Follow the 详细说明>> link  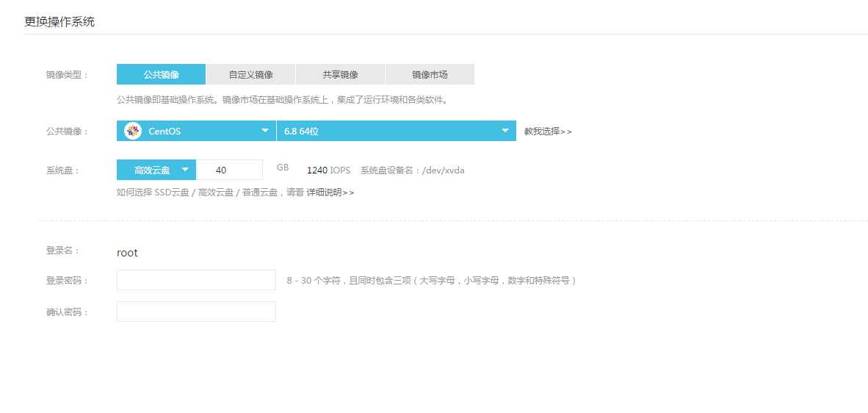[330, 193]
